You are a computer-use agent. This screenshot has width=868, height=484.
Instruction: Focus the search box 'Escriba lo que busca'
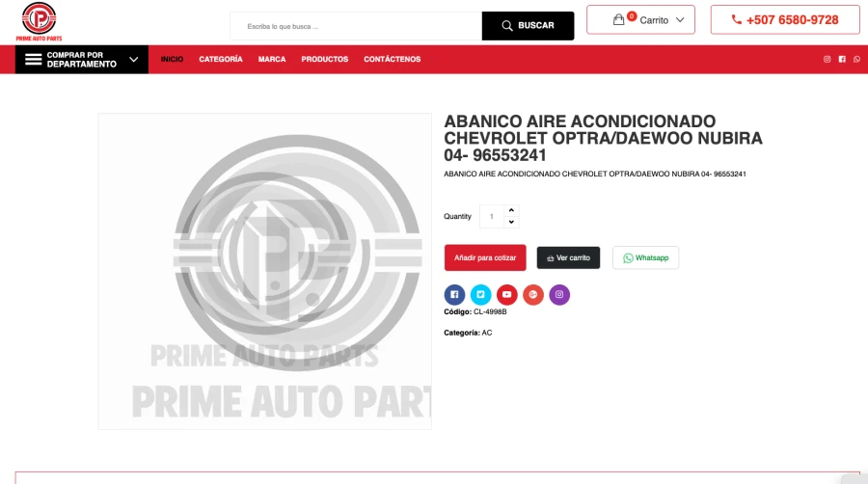tap(356, 26)
